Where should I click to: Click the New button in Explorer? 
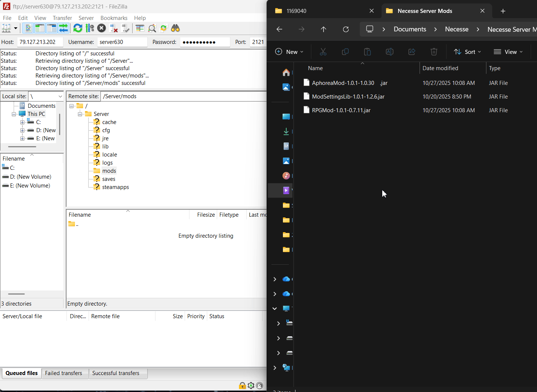coord(289,52)
